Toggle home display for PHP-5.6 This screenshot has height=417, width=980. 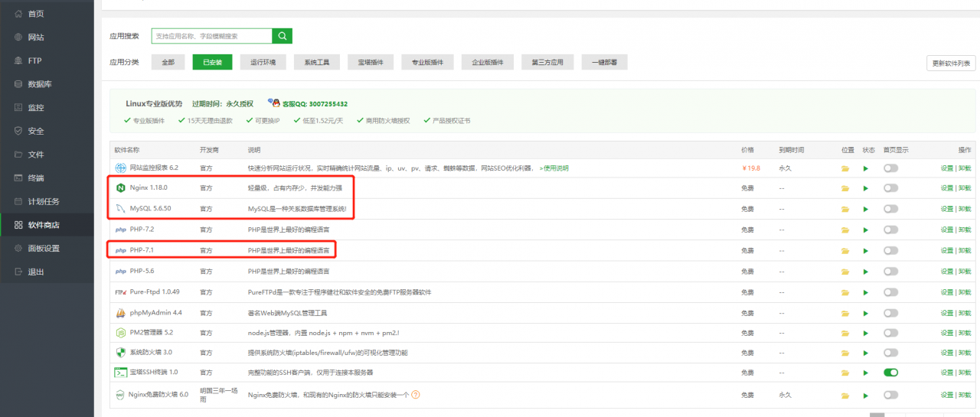(x=890, y=272)
